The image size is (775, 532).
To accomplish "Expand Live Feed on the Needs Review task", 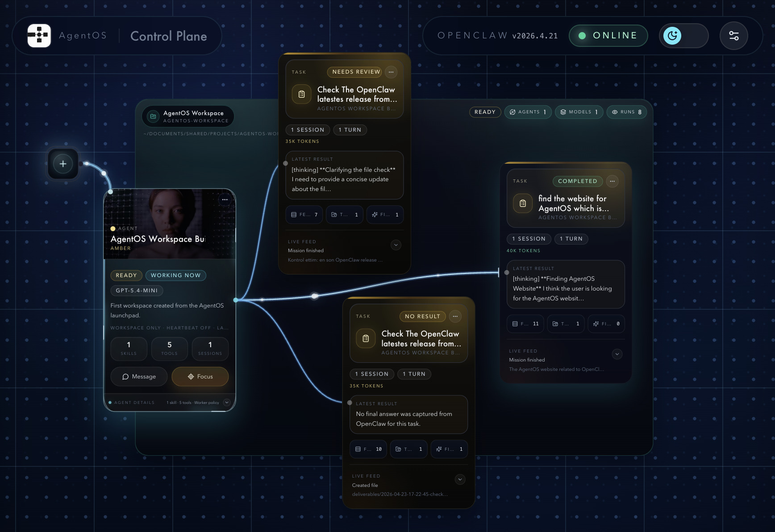I will tap(396, 245).
